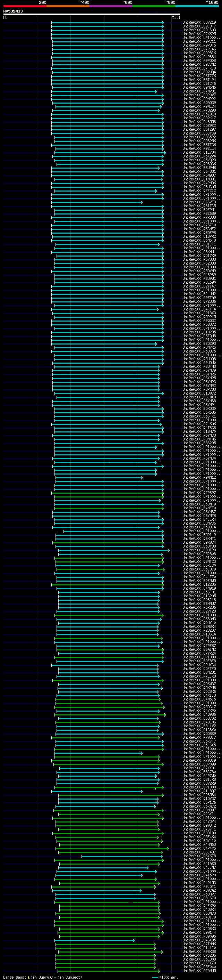Click the cyan ~100% identity legend segment
Image resolution: width=222 pixels, height=980 pixels.
click(x=197, y=6)
